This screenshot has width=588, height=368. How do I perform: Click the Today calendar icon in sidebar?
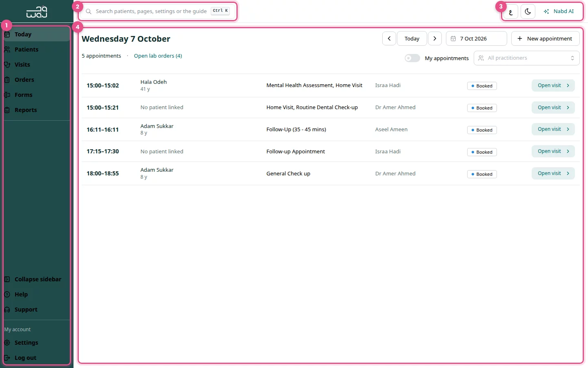tap(7, 34)
